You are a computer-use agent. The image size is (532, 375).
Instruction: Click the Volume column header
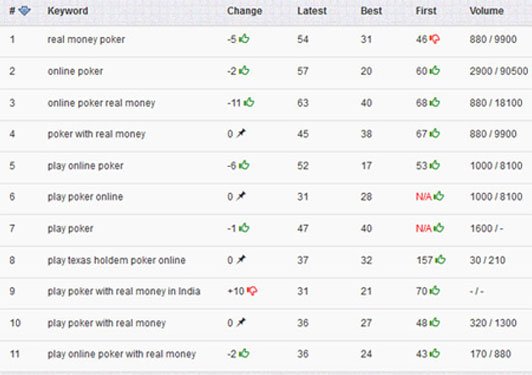(487, 11)
